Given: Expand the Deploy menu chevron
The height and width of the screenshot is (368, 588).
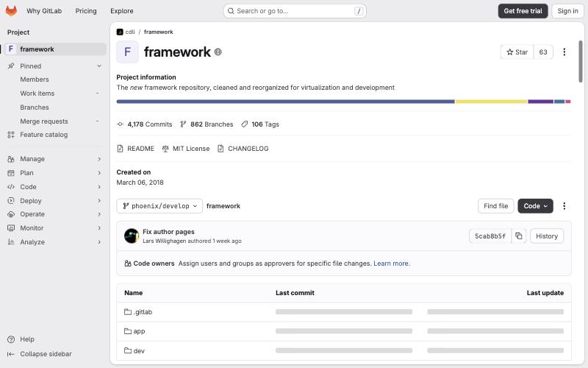Looking at the screenshot, I should click(x=99, y=200).
